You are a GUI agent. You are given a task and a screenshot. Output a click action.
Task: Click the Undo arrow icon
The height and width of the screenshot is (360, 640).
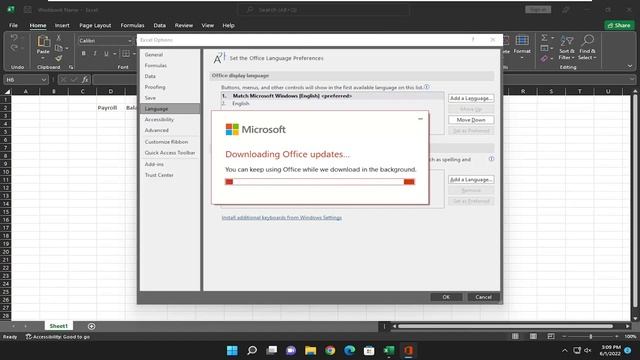coord(14,38)
